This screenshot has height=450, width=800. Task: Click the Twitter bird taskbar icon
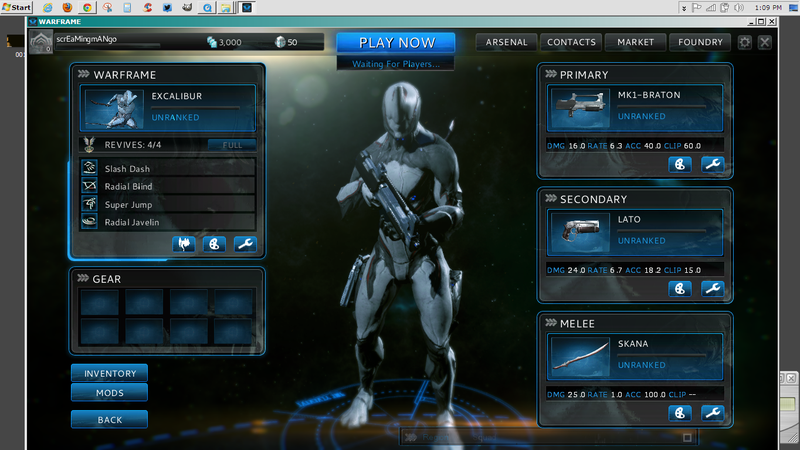point(167,8)
